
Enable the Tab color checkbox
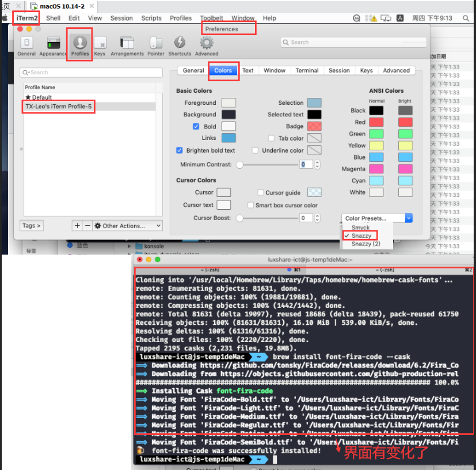[x=272, y=138]
